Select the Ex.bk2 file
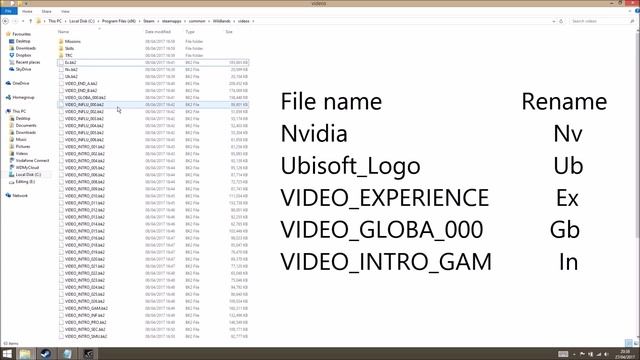The height and width of the screenshot is (360, 640). click(x=153, y=62)
